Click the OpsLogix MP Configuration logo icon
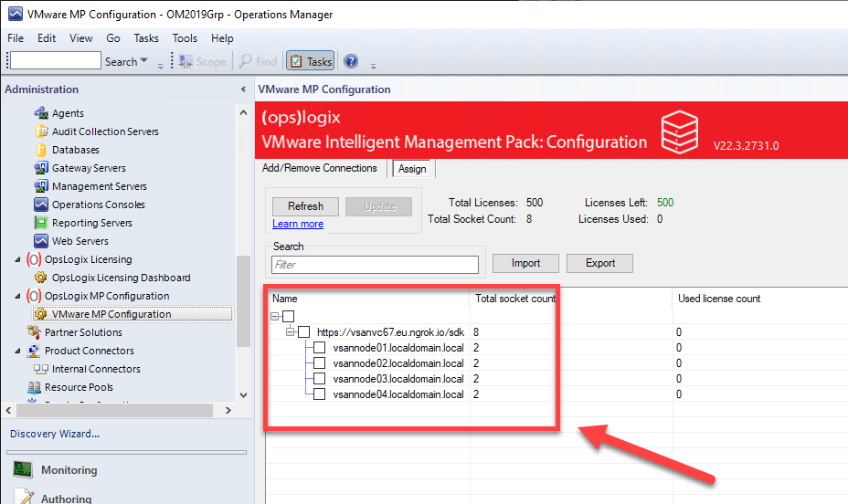 pyautogui.click(x=34, y=296)
